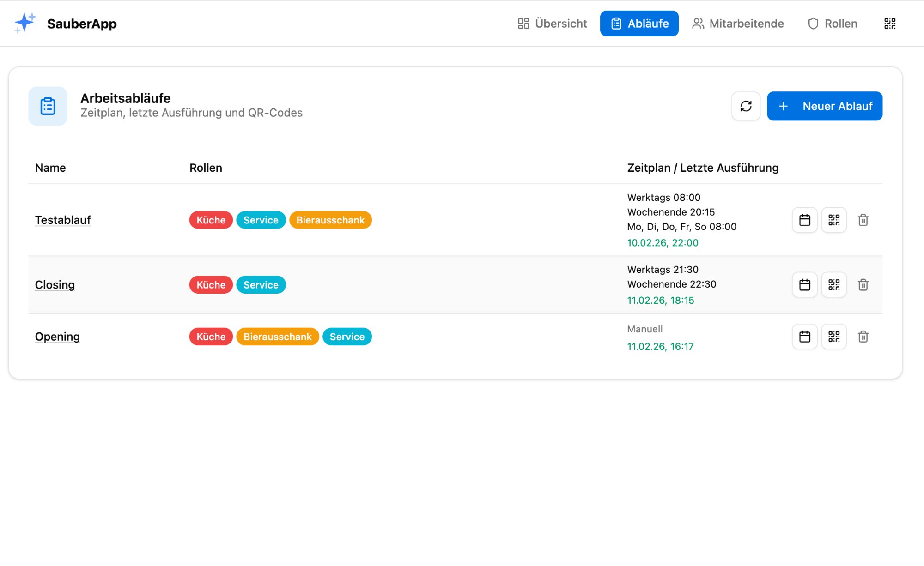Open schedule calendar for Closing
The width and height of the screenshot is (924, 566).
[804, 285]
